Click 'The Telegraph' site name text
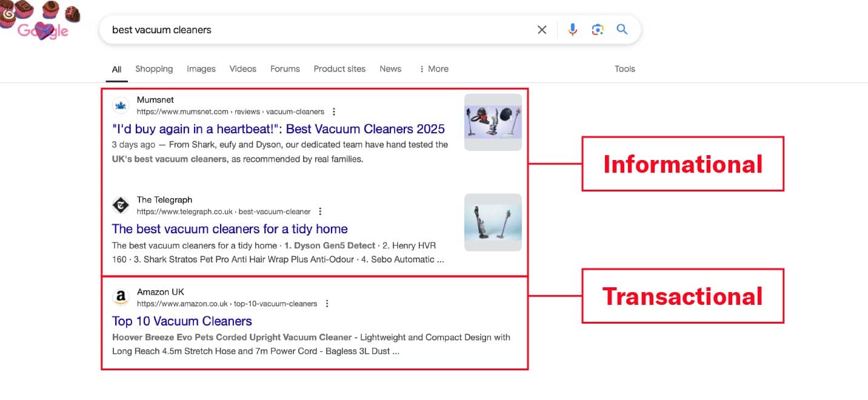Image resolution: width=868 pixels, height=400 pixels. (164, 200)
